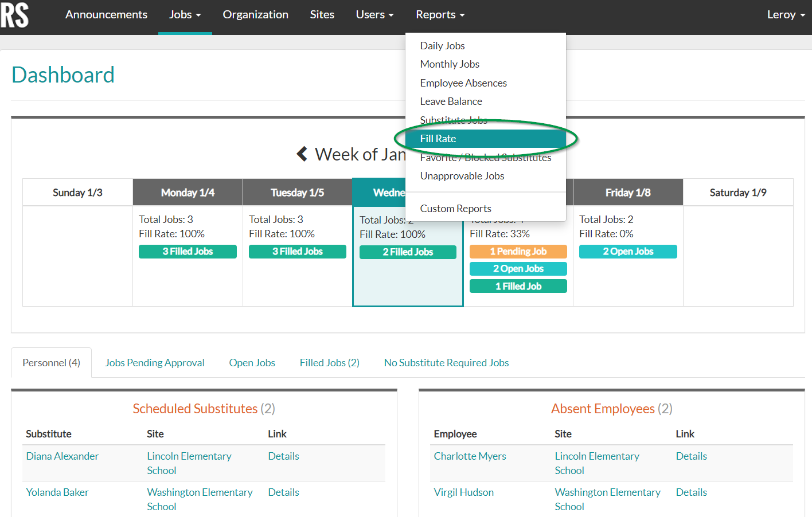812x517 pixels.
Task: Switch to Filled Jobs (2) tab
Action: (x=330, y=363)
